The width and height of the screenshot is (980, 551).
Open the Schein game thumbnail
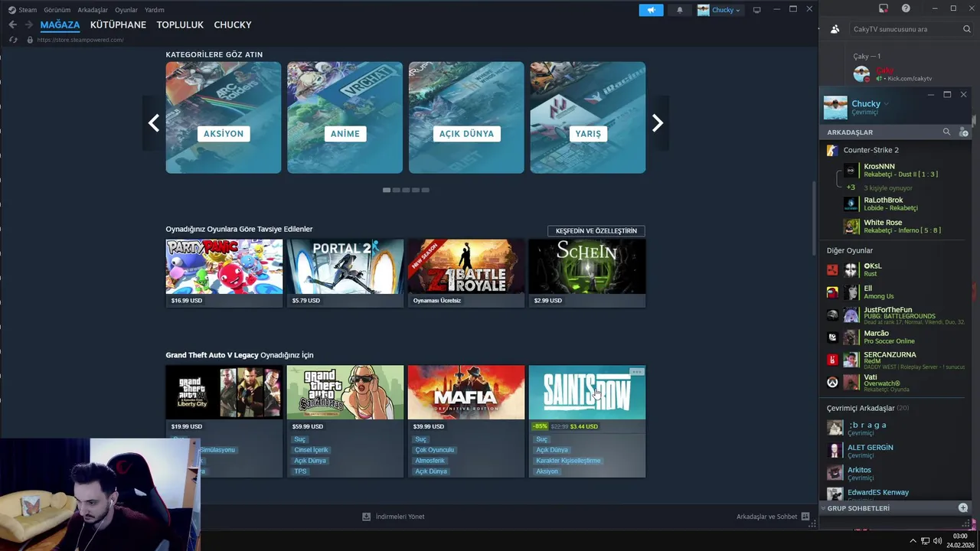pos(587,266)
